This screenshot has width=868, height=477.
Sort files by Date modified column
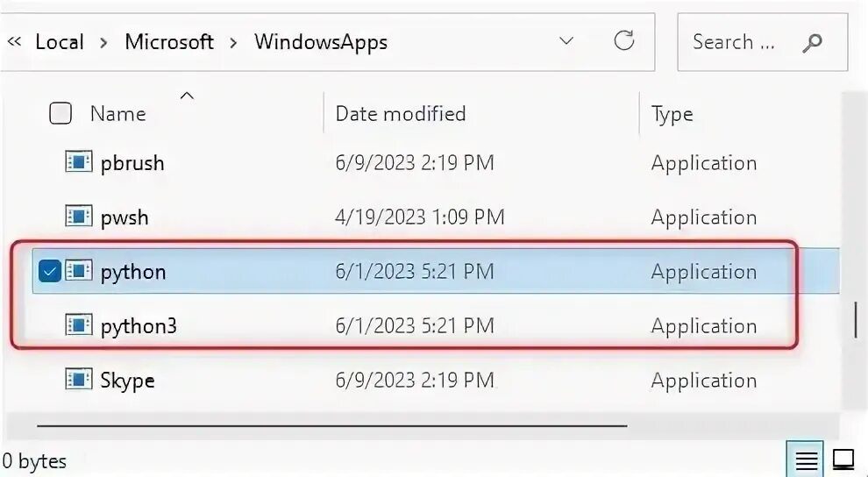pyautogui.click(x=401, y=113)
